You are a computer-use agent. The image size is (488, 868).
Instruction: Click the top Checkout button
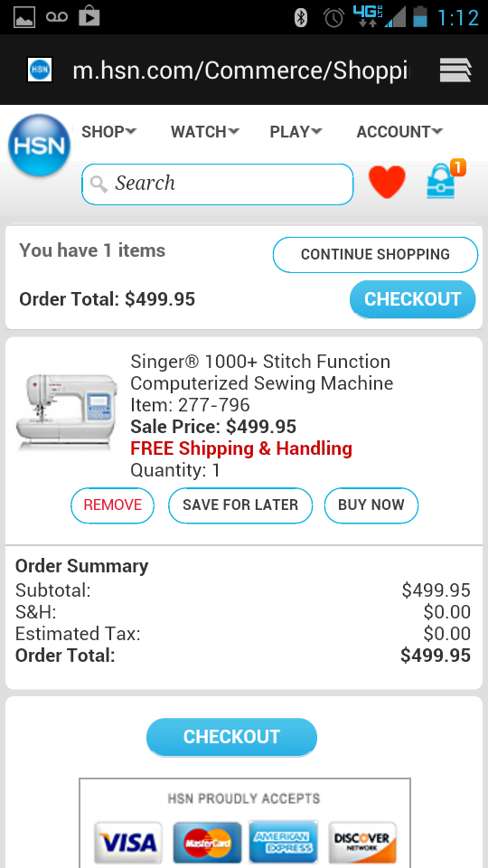(x=413, y=299)
